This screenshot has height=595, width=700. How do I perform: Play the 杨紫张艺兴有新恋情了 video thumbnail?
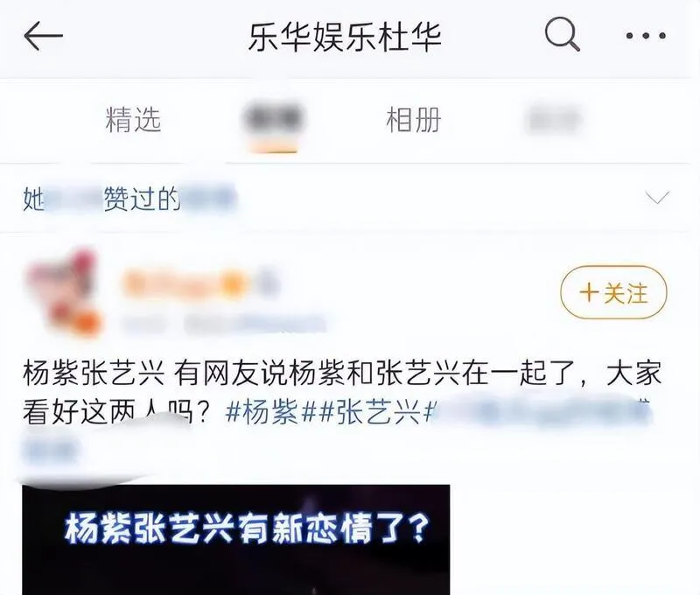coord(236,539)
